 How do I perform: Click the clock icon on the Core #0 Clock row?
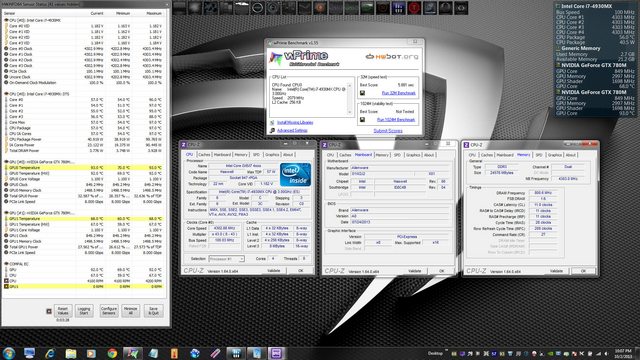(x=6, y=49)
